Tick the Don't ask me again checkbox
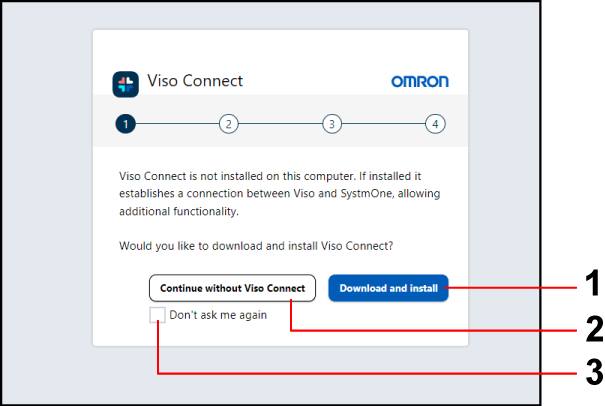 point(158,315)
